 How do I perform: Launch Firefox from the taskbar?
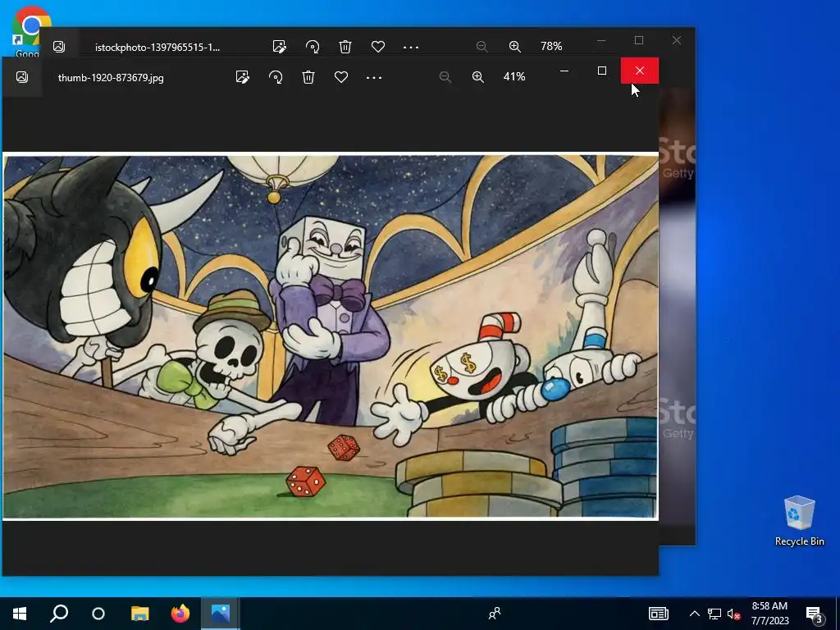point(180,614)
